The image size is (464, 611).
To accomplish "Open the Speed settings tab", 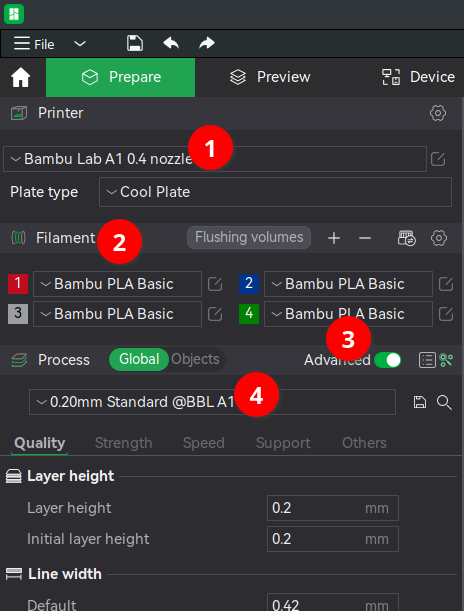I will tap(204, 443).
